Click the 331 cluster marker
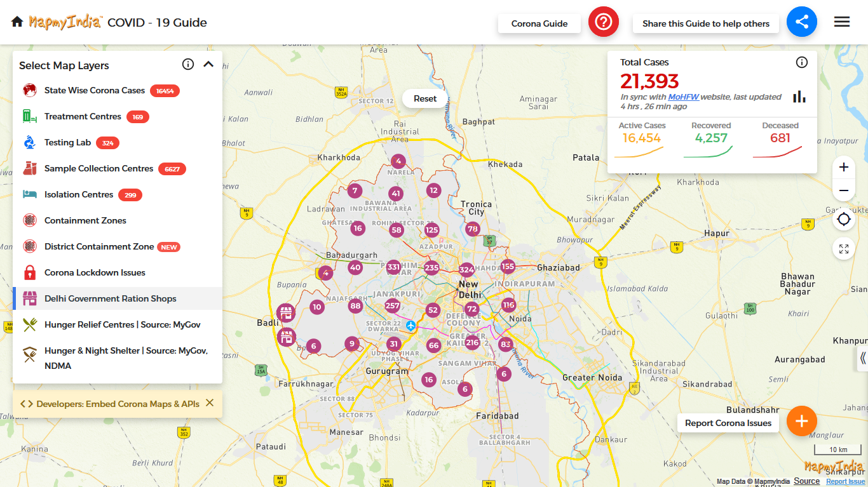Screen dimensions: 868x487 (393, 267)
